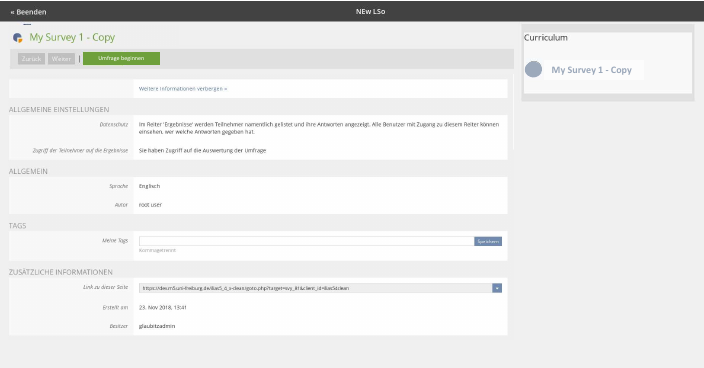Open My Survey 1 - Copy in Curriculum
704x368 pixels.
tap(591, 70)
